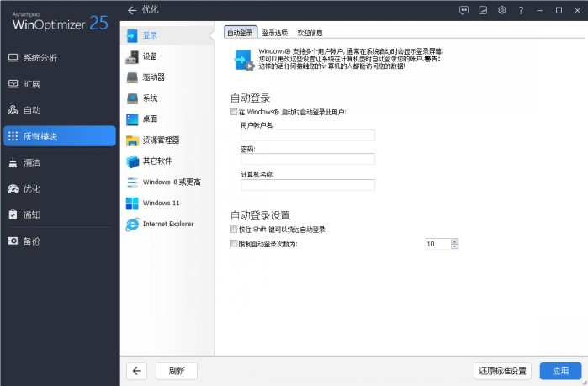Select Windows 8 或更高 category

167,182
